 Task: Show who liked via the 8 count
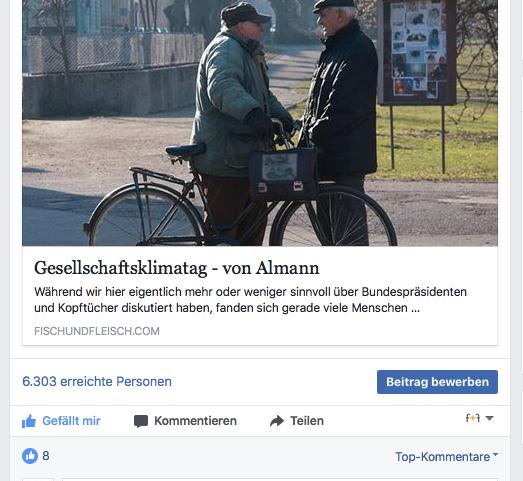click(46, 456)
